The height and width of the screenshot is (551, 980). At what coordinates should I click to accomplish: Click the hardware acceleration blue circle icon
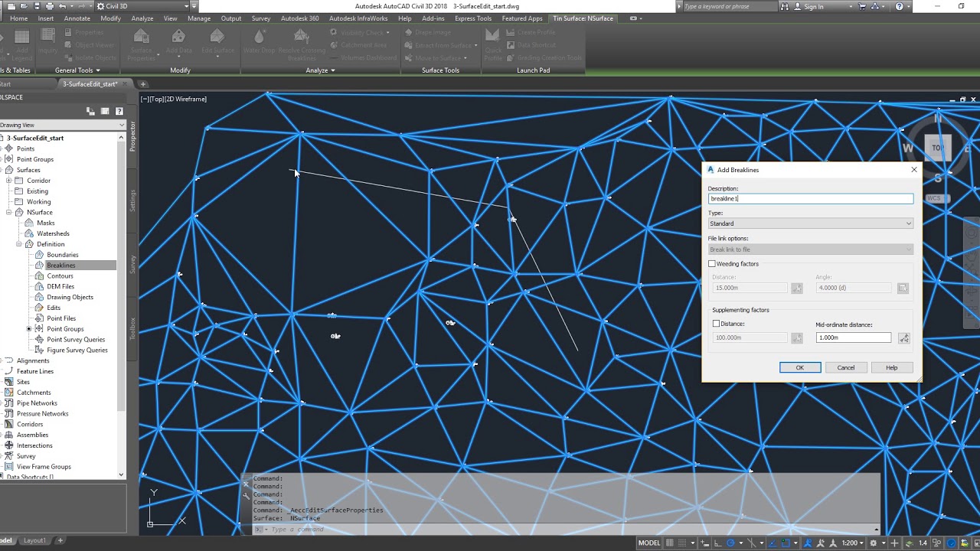951,543
